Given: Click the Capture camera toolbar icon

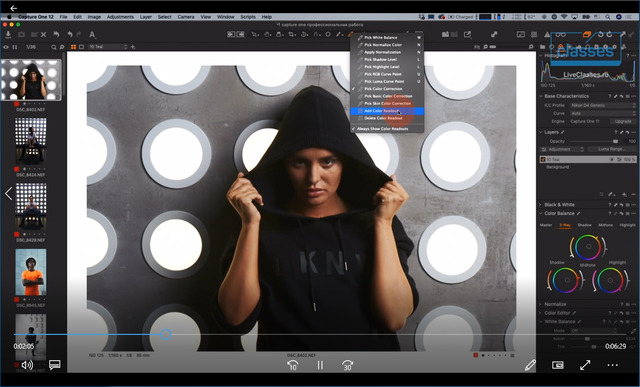Looking at the screenshot, I should pyautogui.click(x=21, y=35).
